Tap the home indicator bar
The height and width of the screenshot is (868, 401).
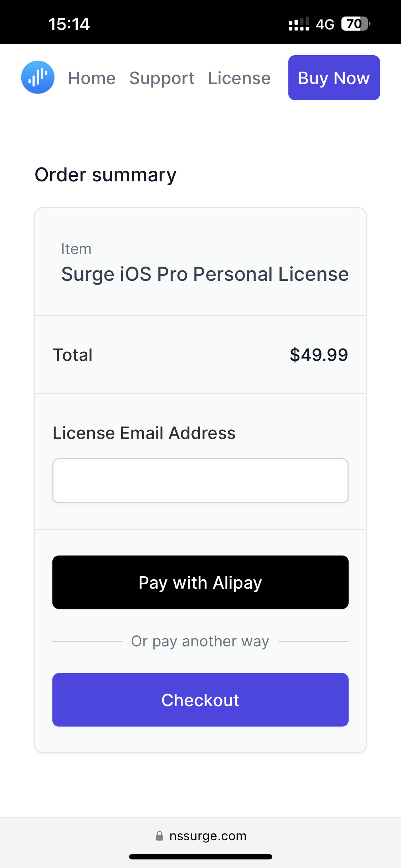200,857
